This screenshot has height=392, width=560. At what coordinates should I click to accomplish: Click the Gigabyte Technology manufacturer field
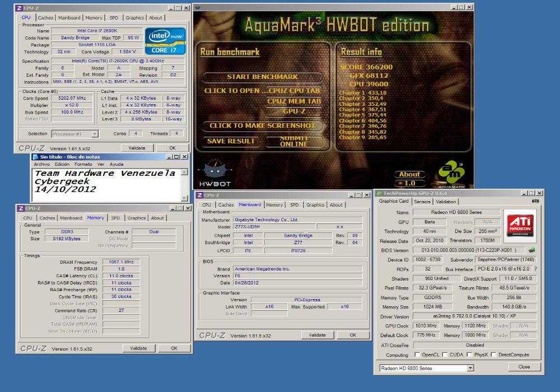pyautogui.click(x=298, y=220)
